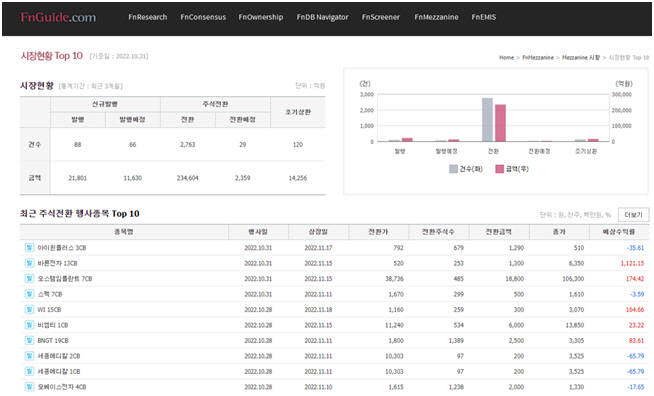This screenshot has width=654, height=396.
Task: Click the icon beside 아이윈플러스 3CB
Action: click(x=29, y=248)
